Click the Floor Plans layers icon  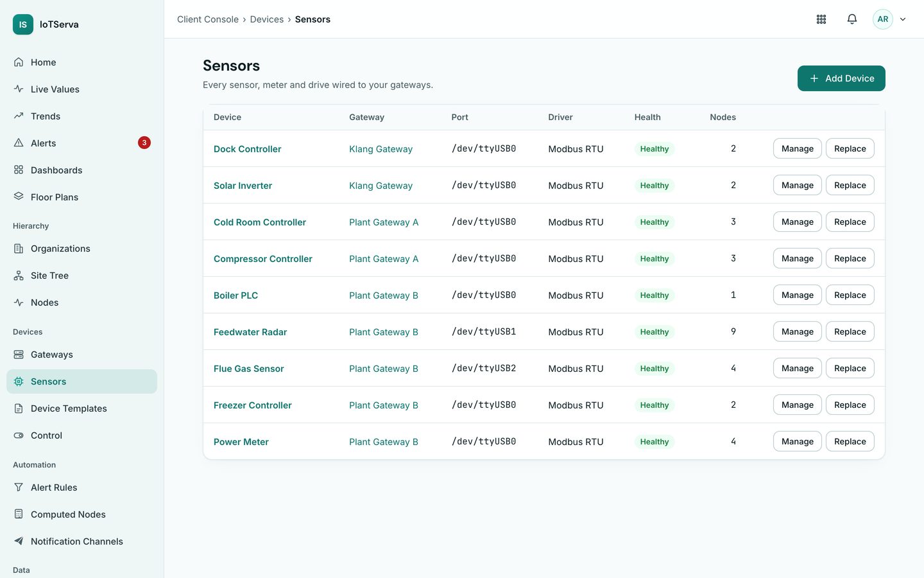coord(19,197)
